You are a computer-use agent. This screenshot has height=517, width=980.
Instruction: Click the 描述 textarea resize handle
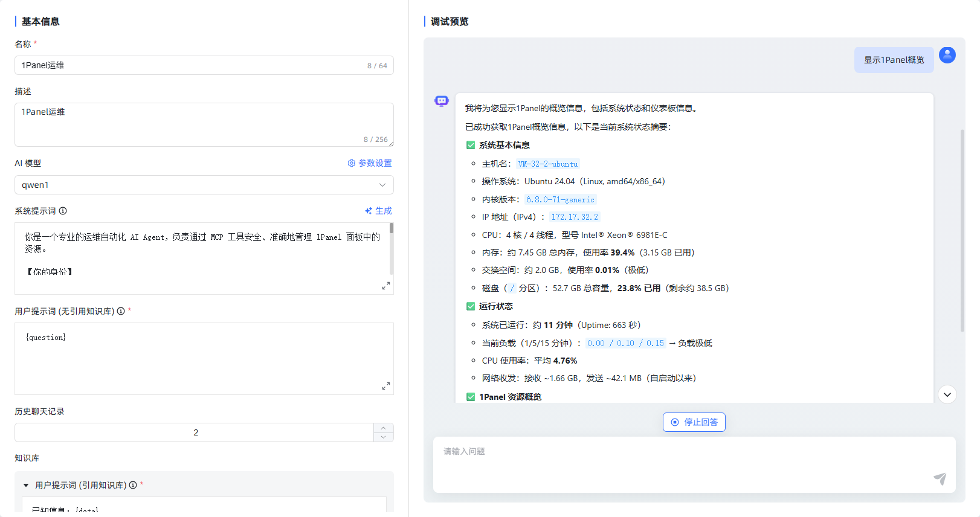[391, 144]
